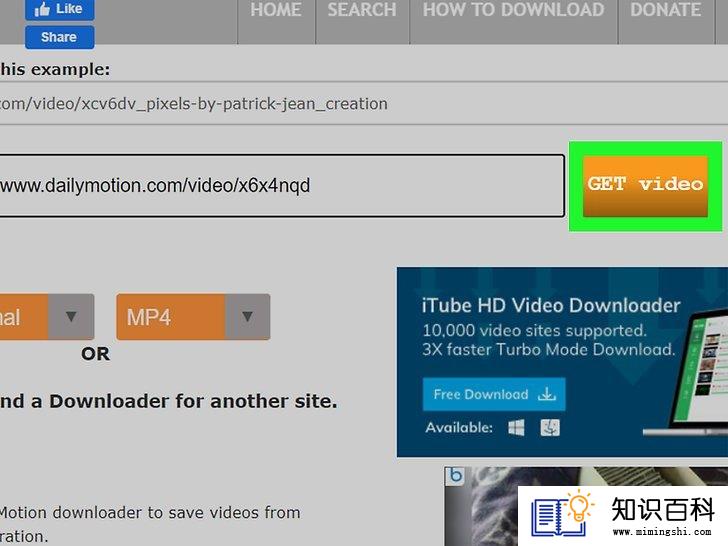
Task: Open the SEARCH menu item
Action: tap(362, 10)
